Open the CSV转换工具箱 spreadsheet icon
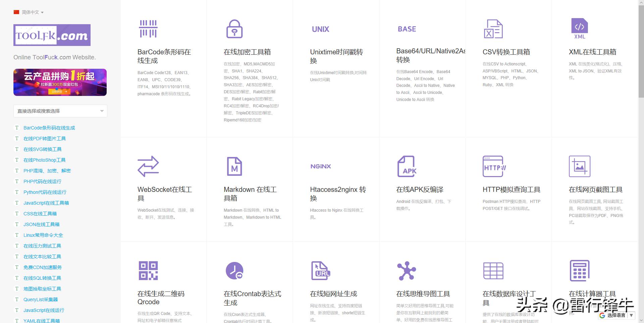The image size is (644, 323). click(493, 29)
